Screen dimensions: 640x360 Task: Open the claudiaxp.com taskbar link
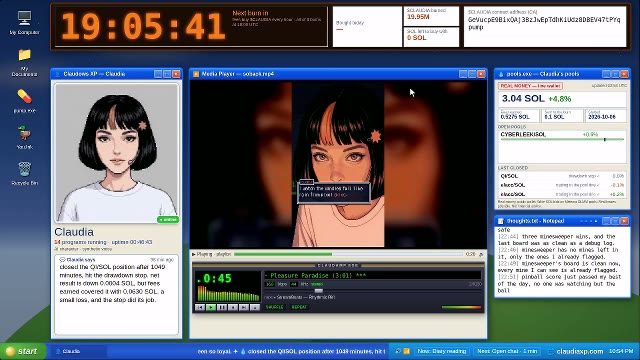click(576, 351)
